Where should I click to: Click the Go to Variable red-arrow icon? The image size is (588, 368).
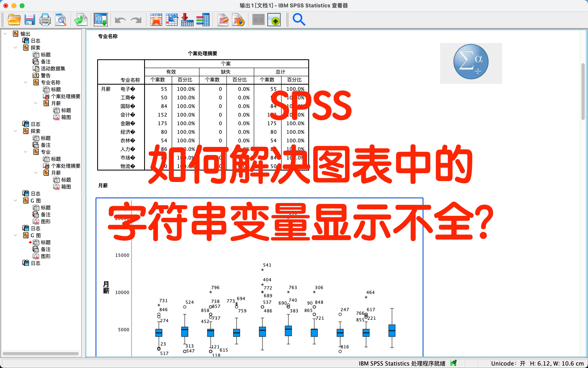(187, 19)
